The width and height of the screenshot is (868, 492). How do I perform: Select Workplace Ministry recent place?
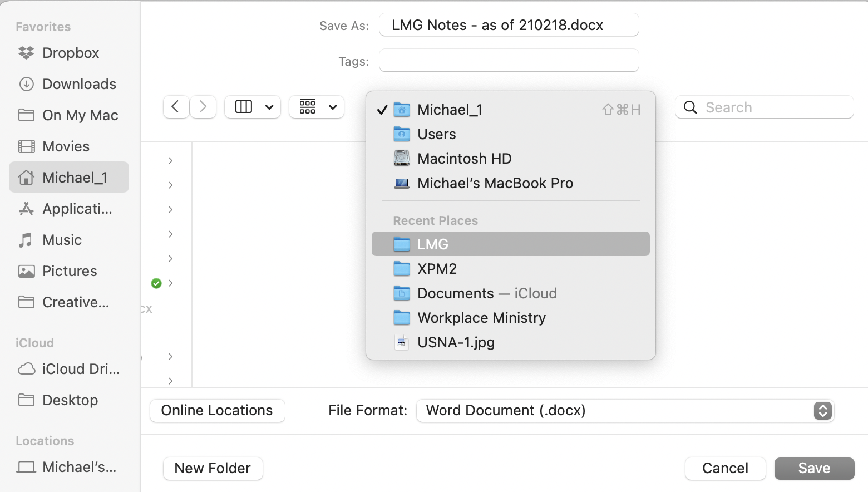pyautogui.click(x=511, y=318)
